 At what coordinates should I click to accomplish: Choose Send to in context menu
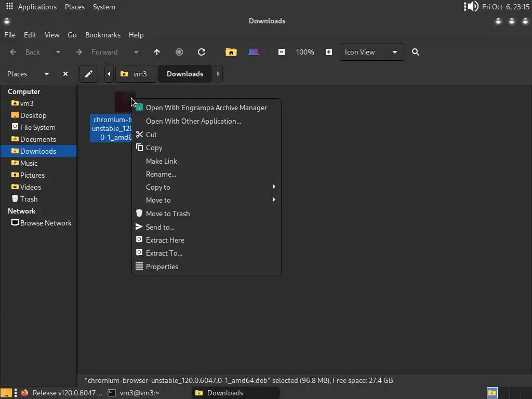tap(206, 227)
